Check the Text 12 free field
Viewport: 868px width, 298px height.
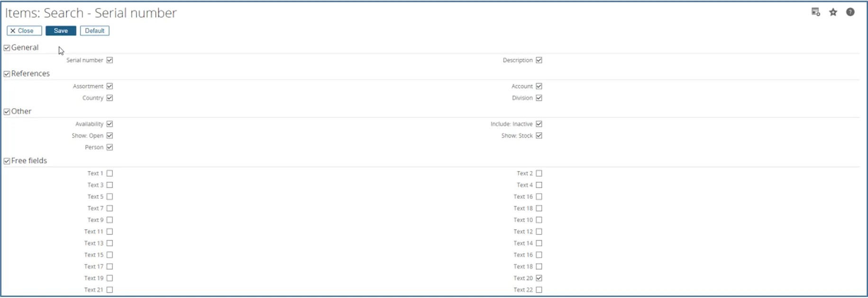tap(539, 232)
